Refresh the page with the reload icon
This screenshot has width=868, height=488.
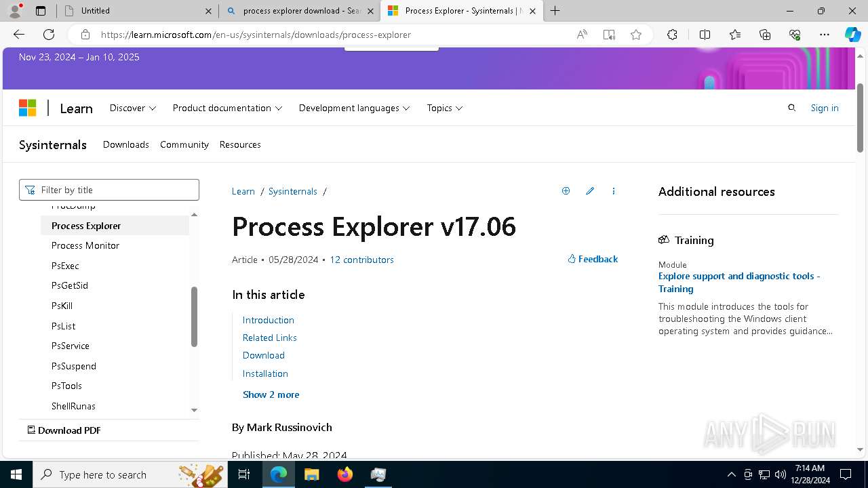click(x=49, y=35)
